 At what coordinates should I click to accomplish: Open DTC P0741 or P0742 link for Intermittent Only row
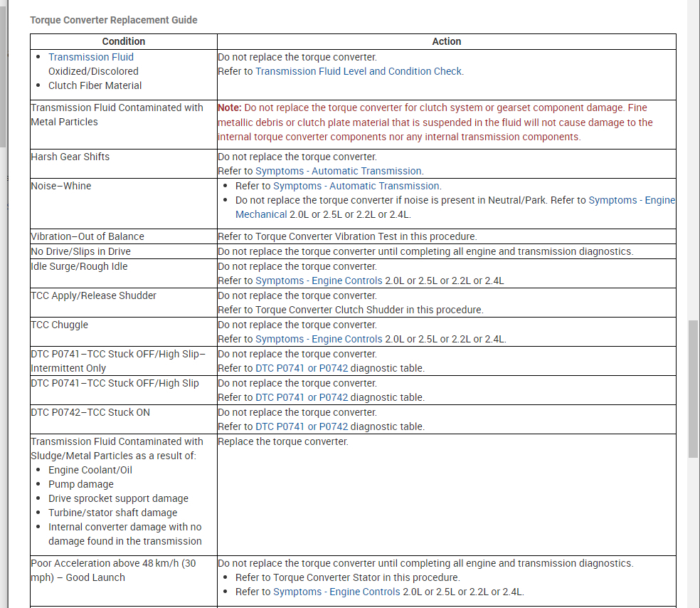point(302,368)
